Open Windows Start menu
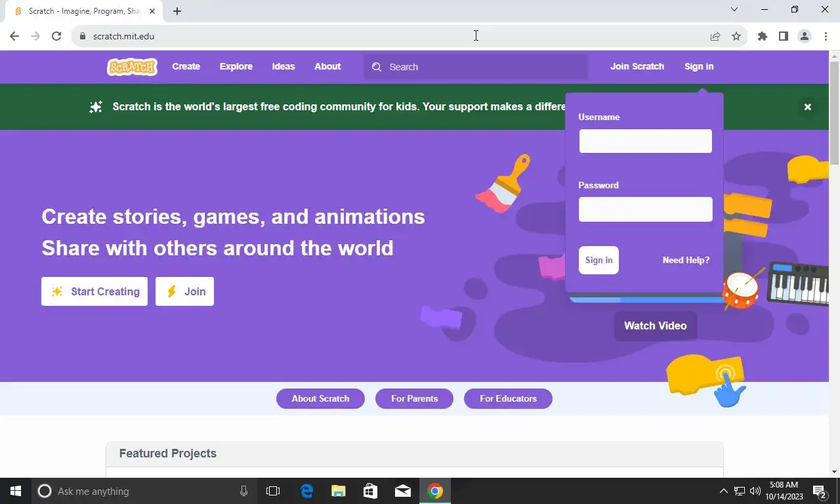This screenshot has width=840, height=504. click(x=16, y=491)
